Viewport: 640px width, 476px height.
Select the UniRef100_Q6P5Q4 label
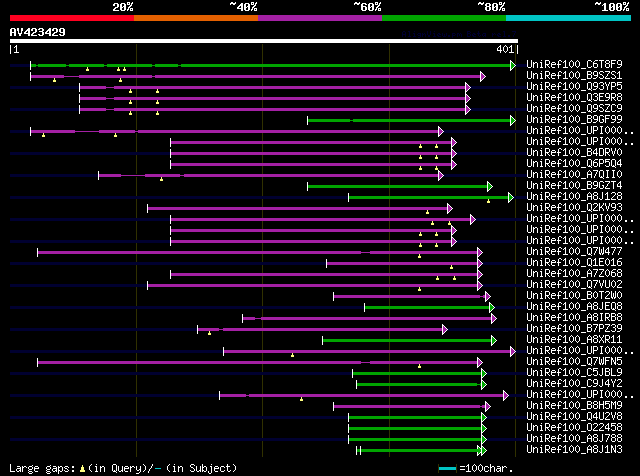(574, 163)
